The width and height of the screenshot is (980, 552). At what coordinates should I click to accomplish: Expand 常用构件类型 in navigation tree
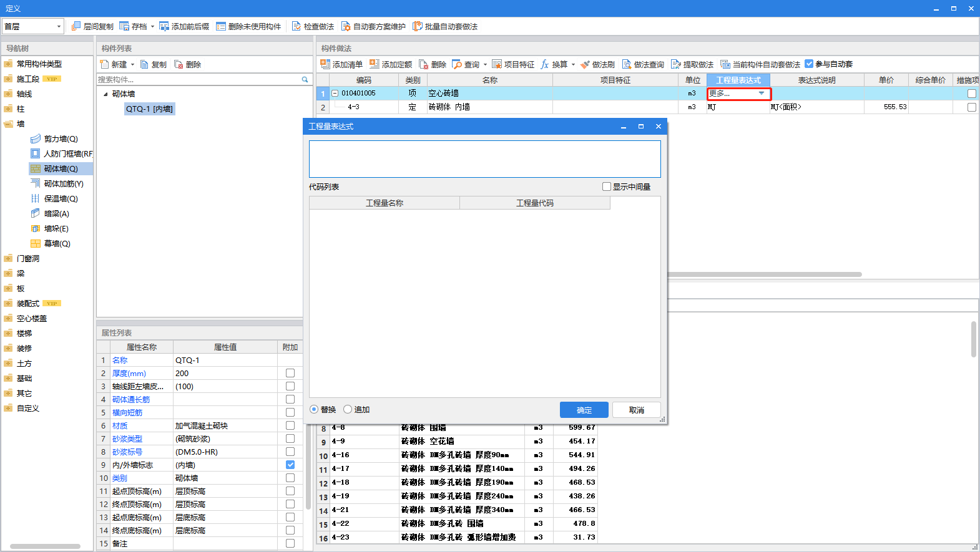(8, 64)
